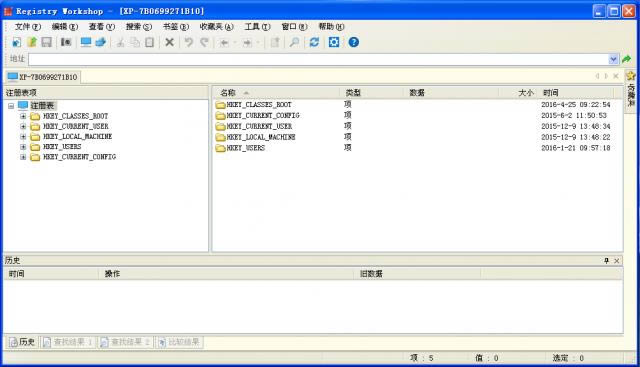Screen dimensions: 640x367
Task: Click inside the 地址 address input field
Action: coord(318,59)
